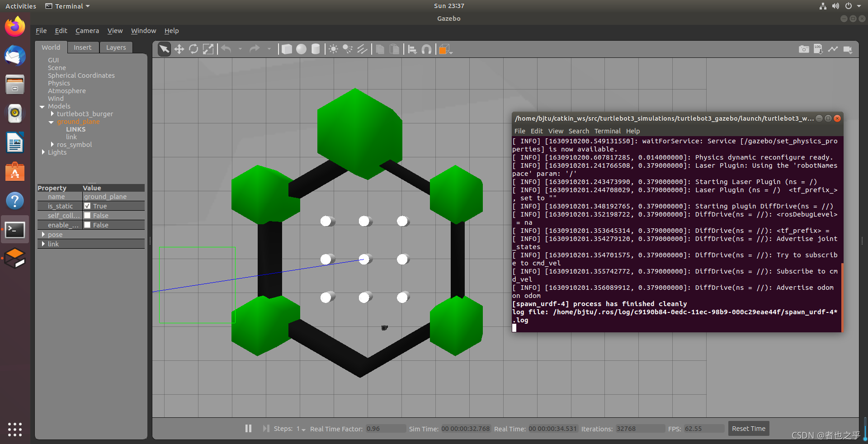Add a point light
The width and height of the screenshot is (868, 444).
click(333, 49)
